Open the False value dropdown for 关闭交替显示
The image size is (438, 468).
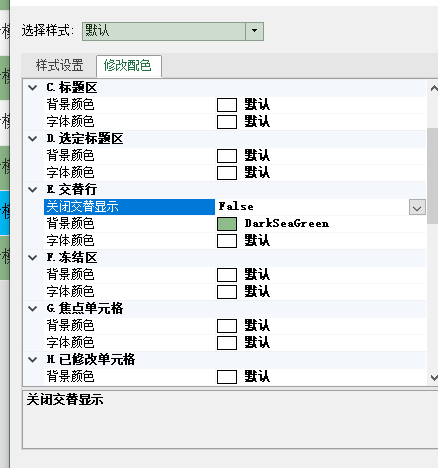(417, 207)
